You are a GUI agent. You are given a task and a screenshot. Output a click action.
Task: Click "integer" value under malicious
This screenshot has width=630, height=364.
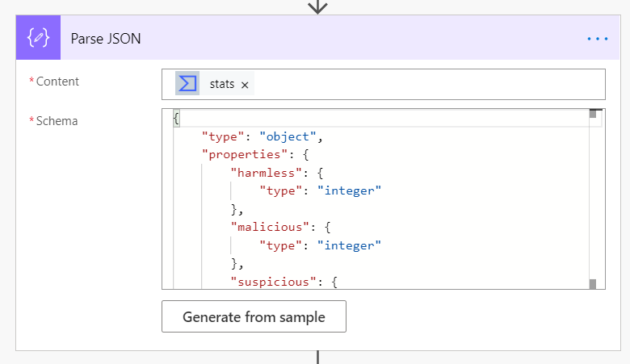point(348,245)
